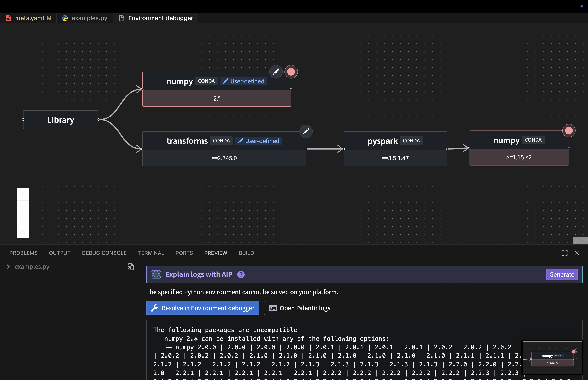The image size is (588, 380).
Task: Click the Python icon on examples.py tab
Action: click(65, 18)
